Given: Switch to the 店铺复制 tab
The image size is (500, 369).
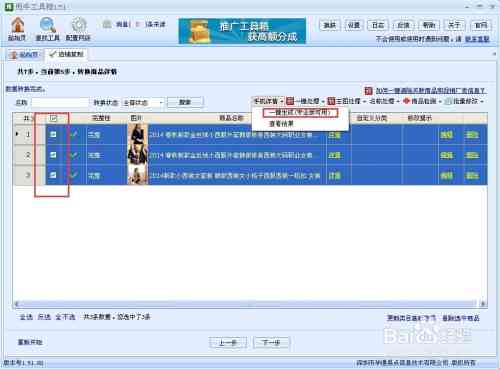Looking at the screenshot, I should (66, 54).
